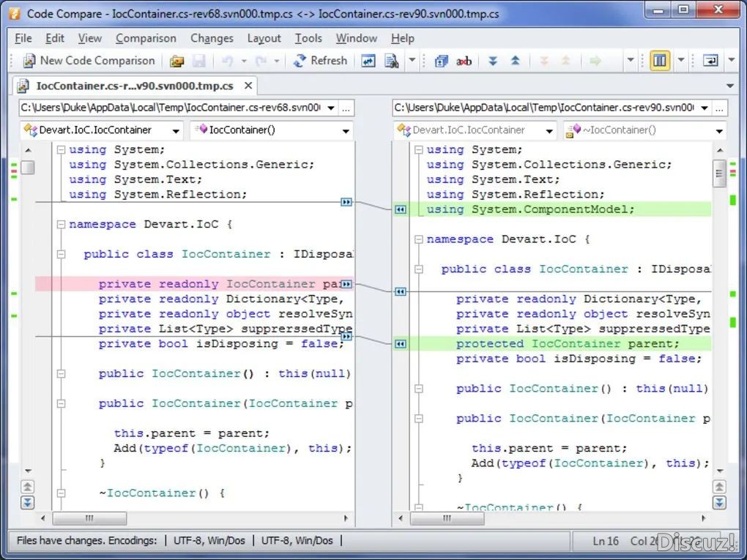Click the greyed orange next-conflict down icon
The width and height of the screenshot is (747, 560).
pyautogui.click(x=543, y=61)
